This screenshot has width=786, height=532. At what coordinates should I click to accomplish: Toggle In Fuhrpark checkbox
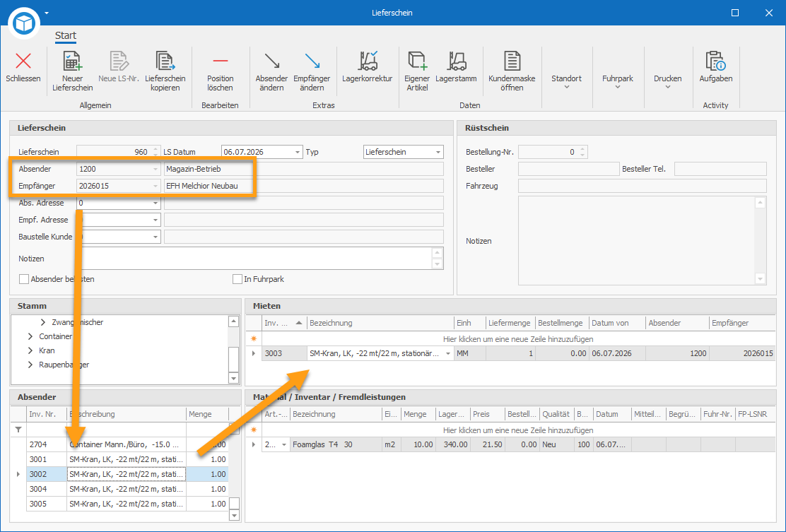[237, 279]
